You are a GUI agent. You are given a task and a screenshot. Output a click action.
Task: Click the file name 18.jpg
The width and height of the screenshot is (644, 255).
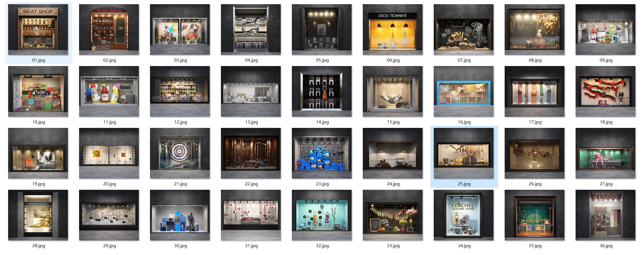click(x=606, y=122)
